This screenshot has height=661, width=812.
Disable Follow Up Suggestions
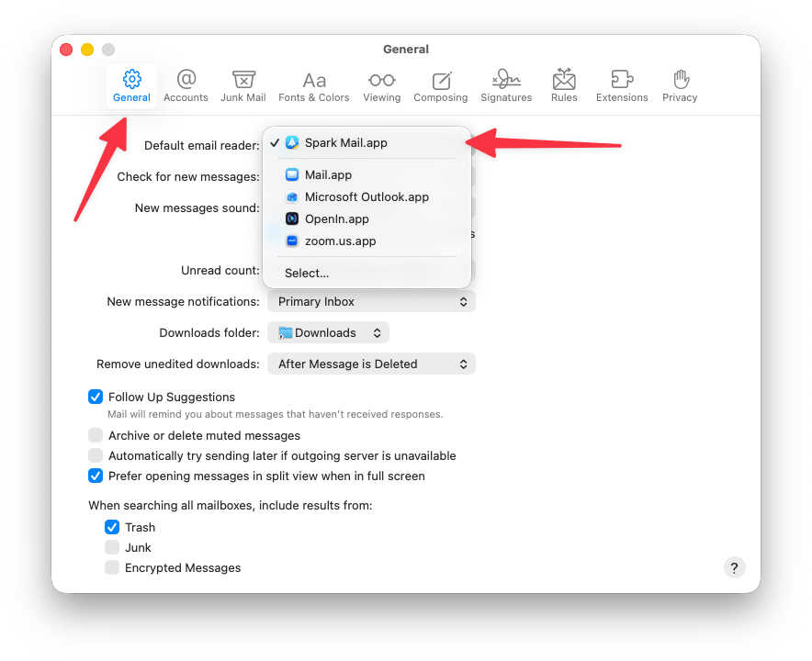(x=96, y=397)
